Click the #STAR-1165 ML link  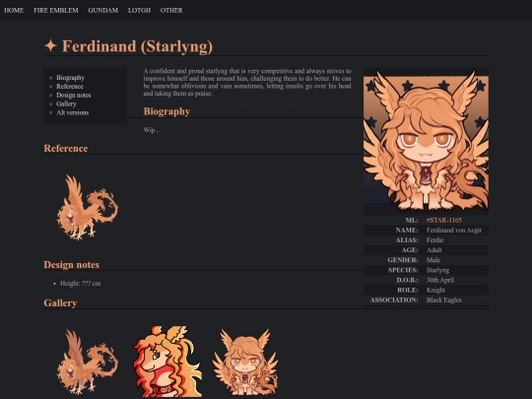[443, 221]
